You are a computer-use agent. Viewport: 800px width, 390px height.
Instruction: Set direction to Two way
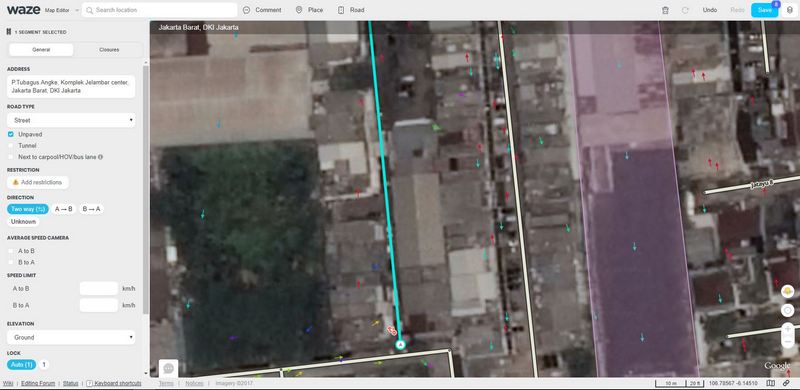click(x=28, y=209)
